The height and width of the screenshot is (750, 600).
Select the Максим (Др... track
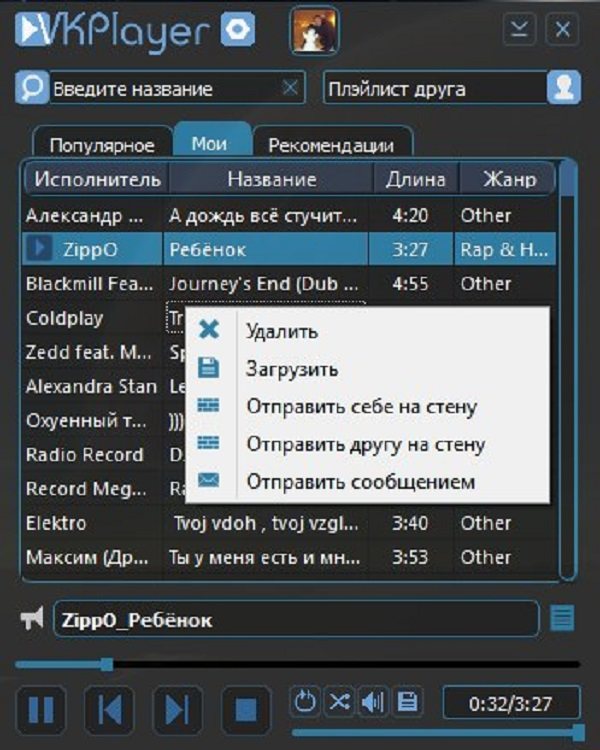289,557
